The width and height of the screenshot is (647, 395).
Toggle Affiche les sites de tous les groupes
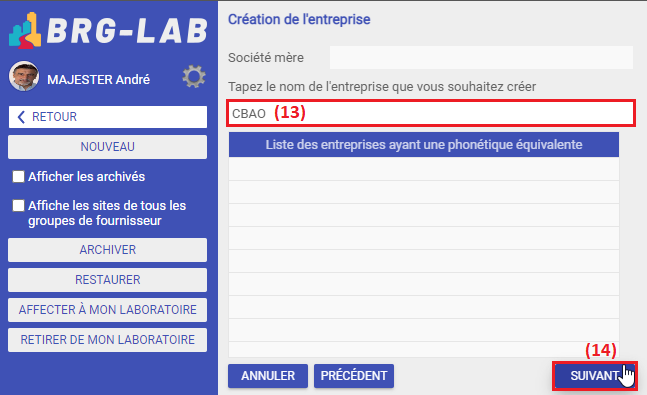tap(18, 206)
